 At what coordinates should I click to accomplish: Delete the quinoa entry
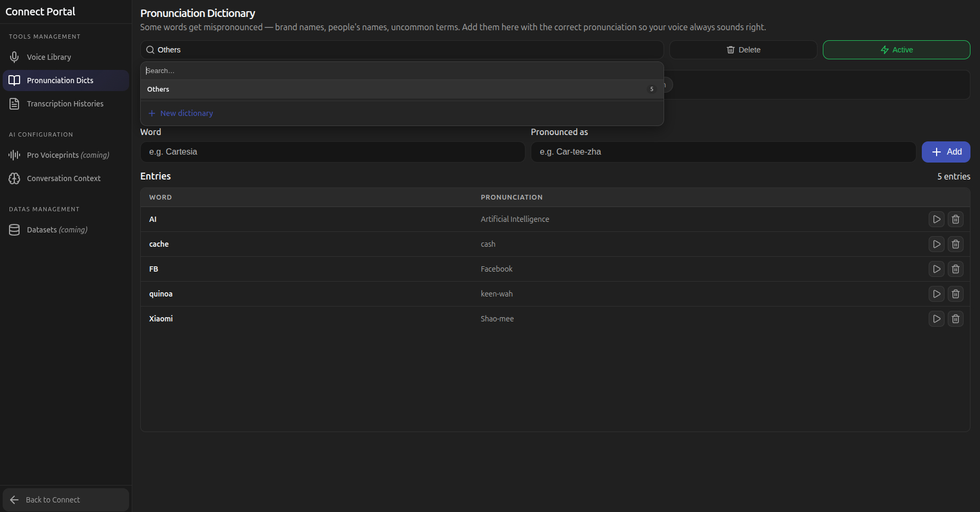(x=955, y=294)
